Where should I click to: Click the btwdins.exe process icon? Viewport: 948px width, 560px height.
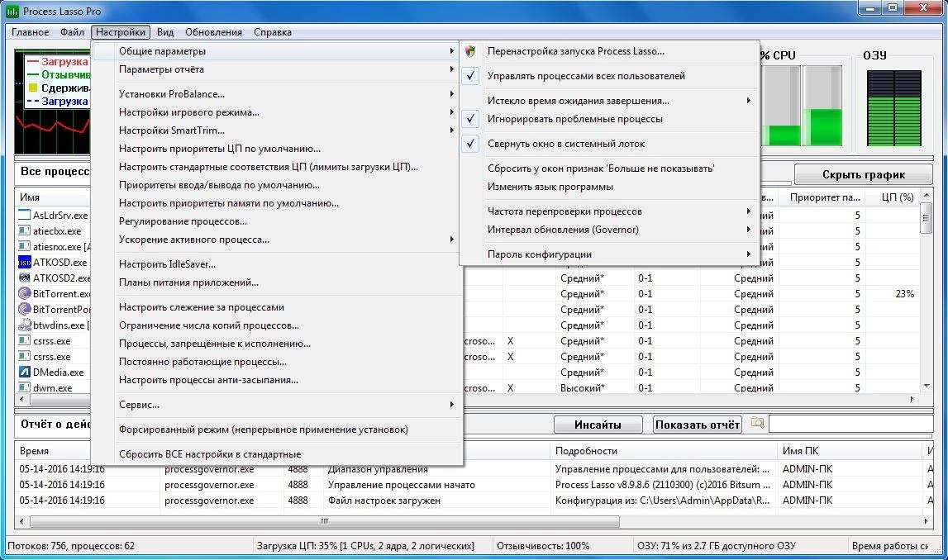[24, 325]
